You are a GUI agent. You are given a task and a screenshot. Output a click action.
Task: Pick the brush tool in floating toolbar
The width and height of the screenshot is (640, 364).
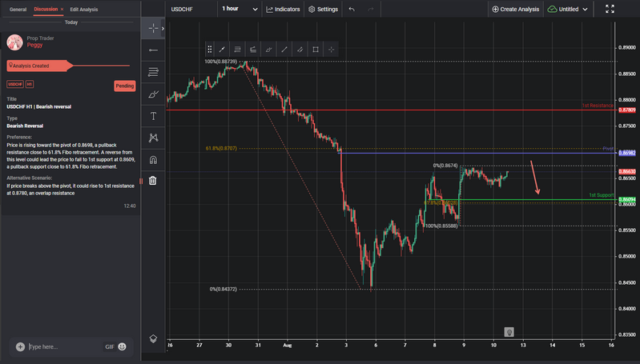click(x=268, y=50)
